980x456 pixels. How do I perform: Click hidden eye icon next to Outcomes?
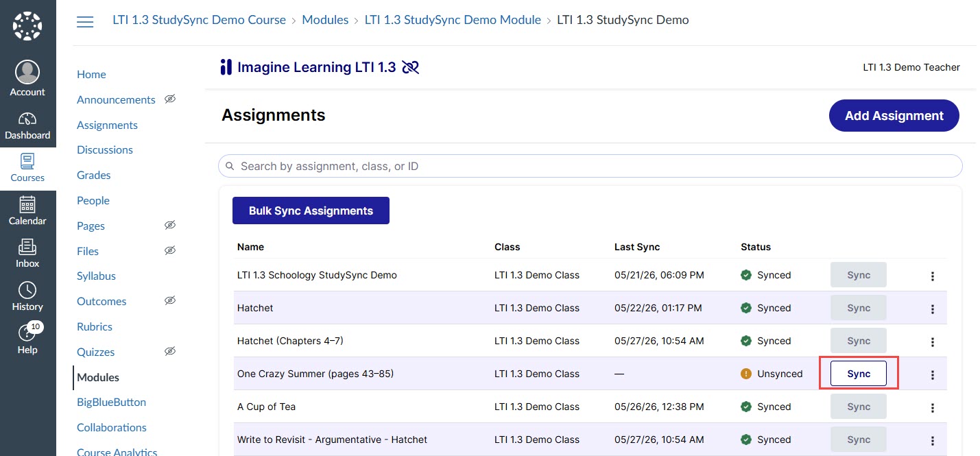pos(170,300)
